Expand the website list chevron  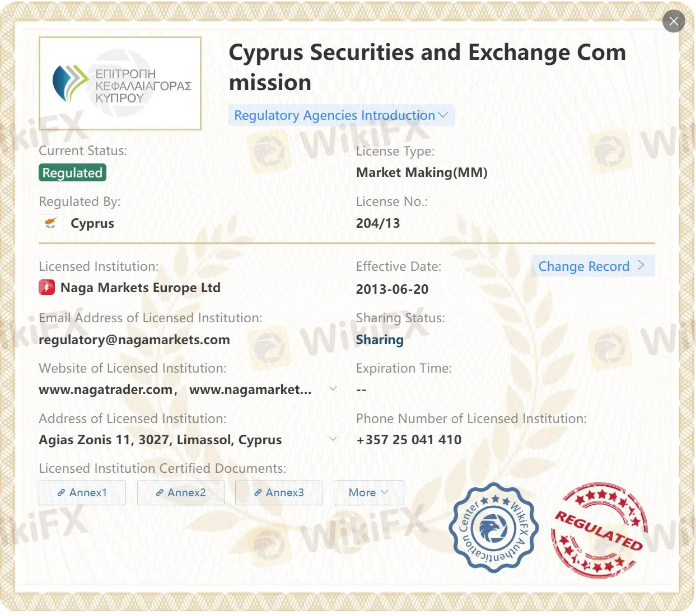333,388
